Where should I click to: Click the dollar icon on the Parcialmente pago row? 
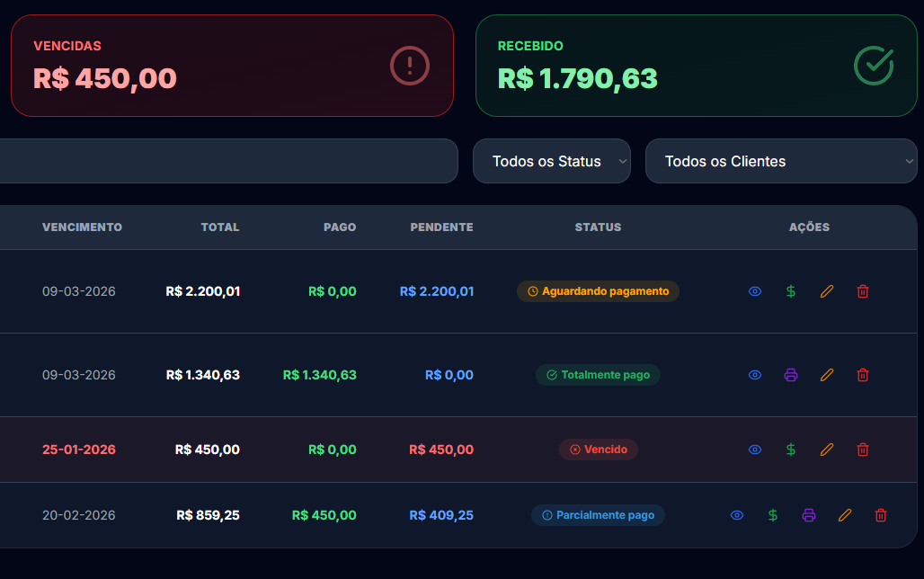pyautogui.click(x=773, y=515)
